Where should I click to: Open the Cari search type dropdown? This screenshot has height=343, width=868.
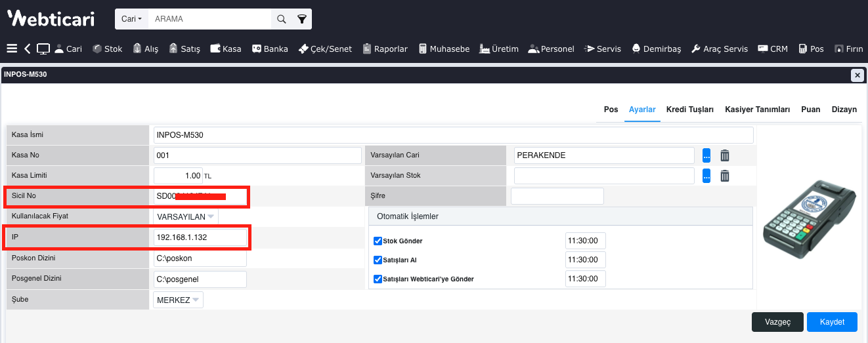point(131,19)
